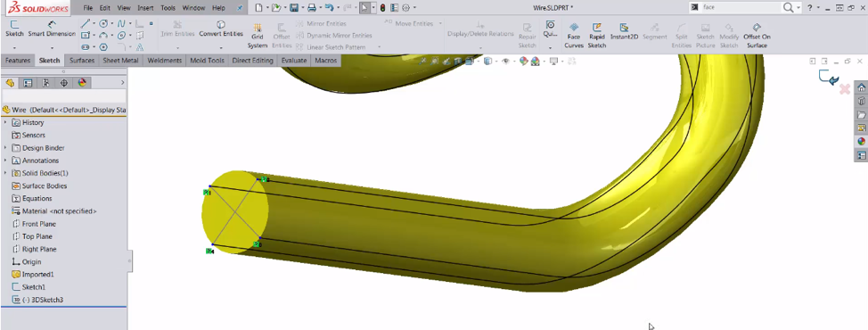868x330 pixels.
Task: Cancel sketch with the red X icon
Action: (845, 89)
